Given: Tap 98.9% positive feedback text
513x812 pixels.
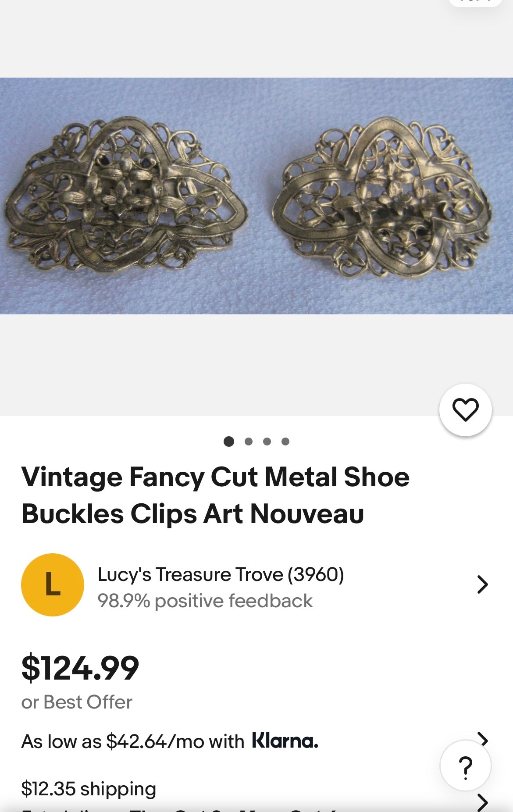Looking at the screenshot, I should (x=205, y=601).
